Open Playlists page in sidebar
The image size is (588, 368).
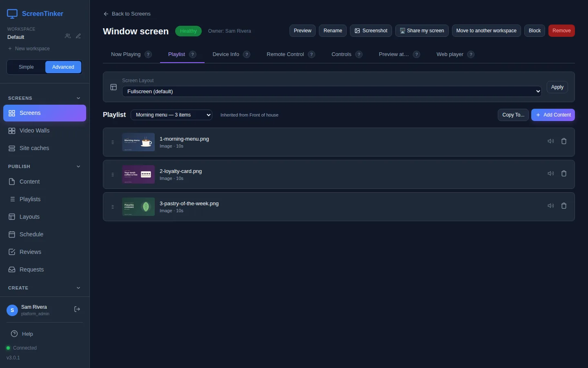pos(45,199)
